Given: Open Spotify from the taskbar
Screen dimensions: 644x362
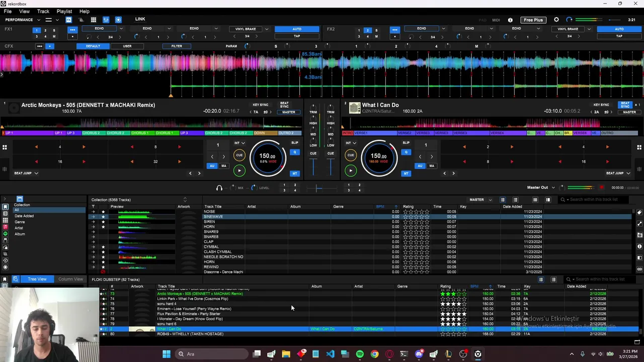Looking at the screenshot, I should [360, 354].
